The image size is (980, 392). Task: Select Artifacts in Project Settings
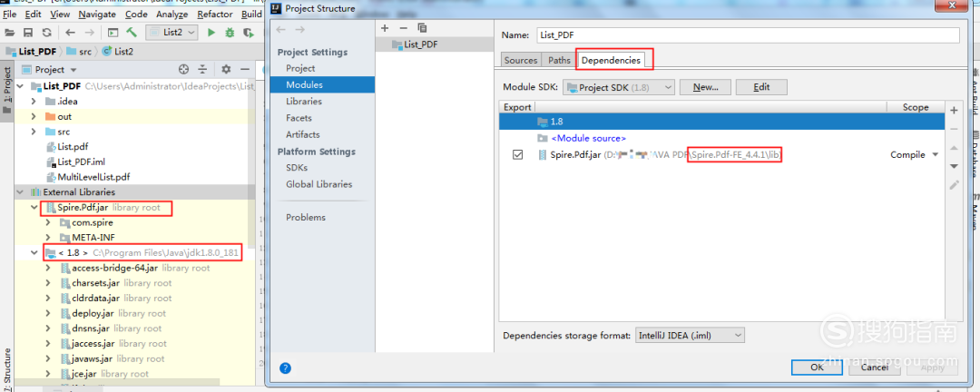[302, 134]
